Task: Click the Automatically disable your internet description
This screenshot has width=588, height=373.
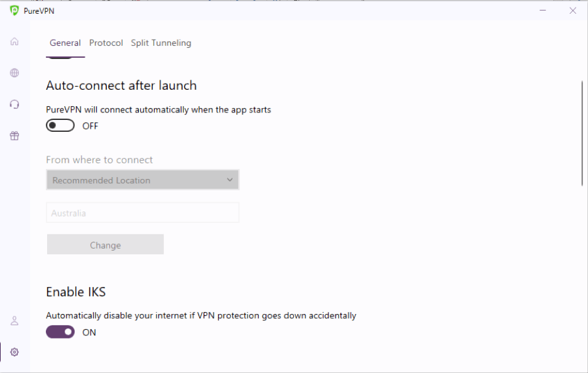Action: tap(201, 316)
